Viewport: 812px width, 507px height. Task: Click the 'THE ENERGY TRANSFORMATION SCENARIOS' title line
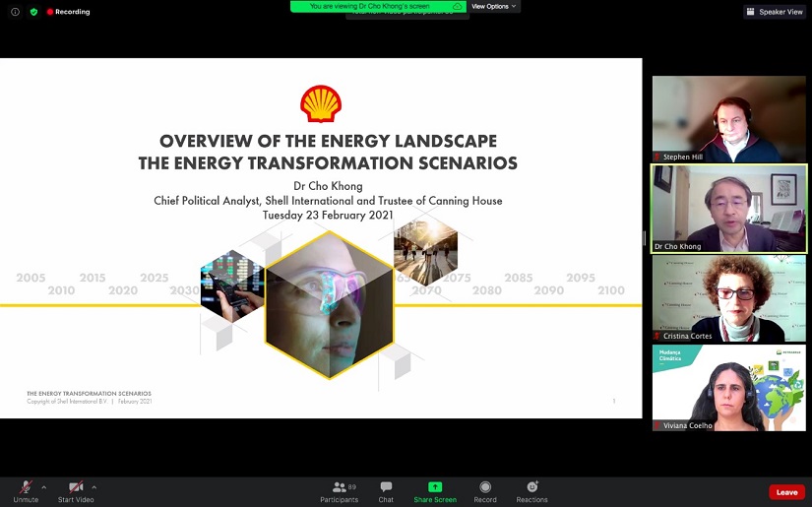click(328, 163)
